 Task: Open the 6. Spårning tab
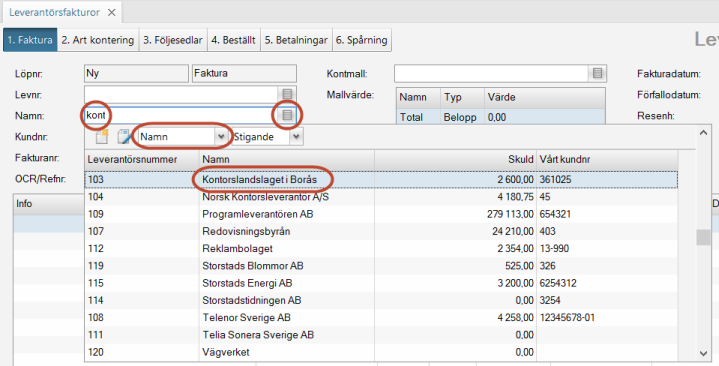(x=361, y=40)
